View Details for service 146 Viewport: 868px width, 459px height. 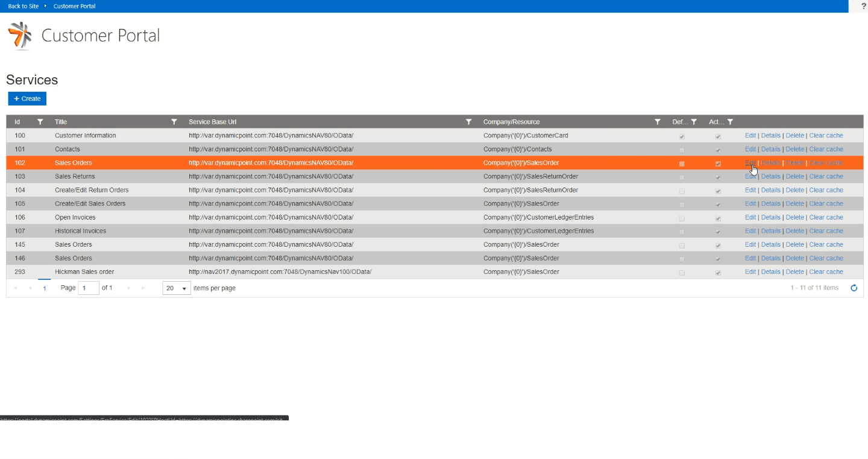pos(770,258)
